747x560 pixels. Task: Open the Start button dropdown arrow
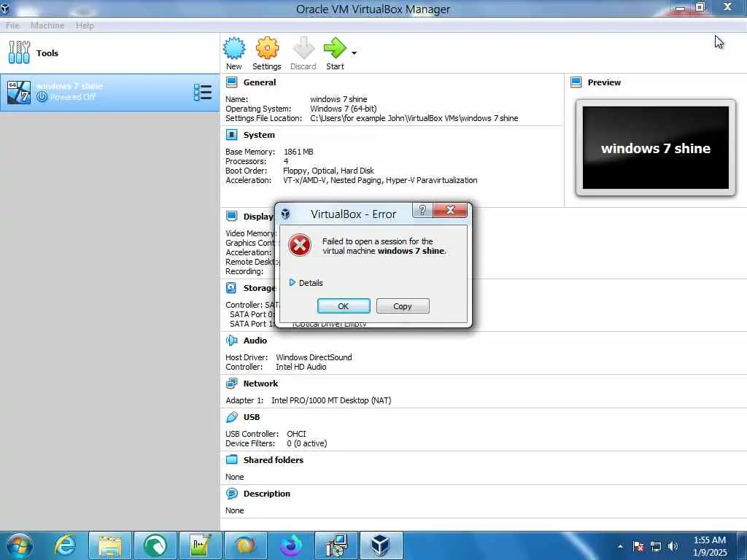click(x=354, y=52)
